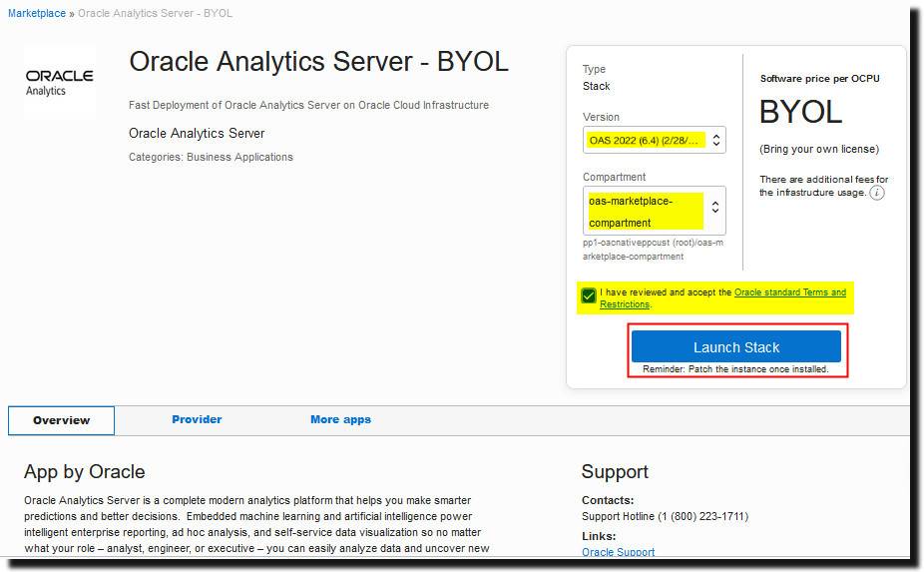The image size is (924, 572).
Task: Open the Oracle standard Terms and Restrictions link
Action: point(723,298)
